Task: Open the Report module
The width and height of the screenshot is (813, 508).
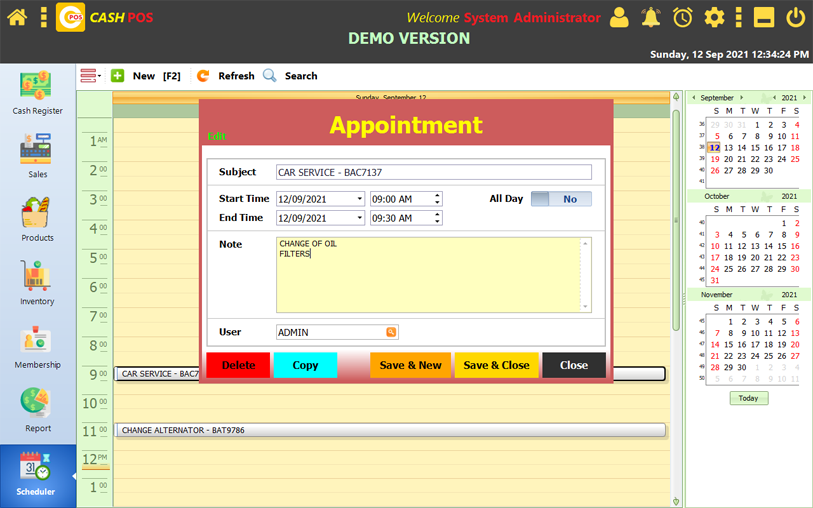Action: (37, 410)
